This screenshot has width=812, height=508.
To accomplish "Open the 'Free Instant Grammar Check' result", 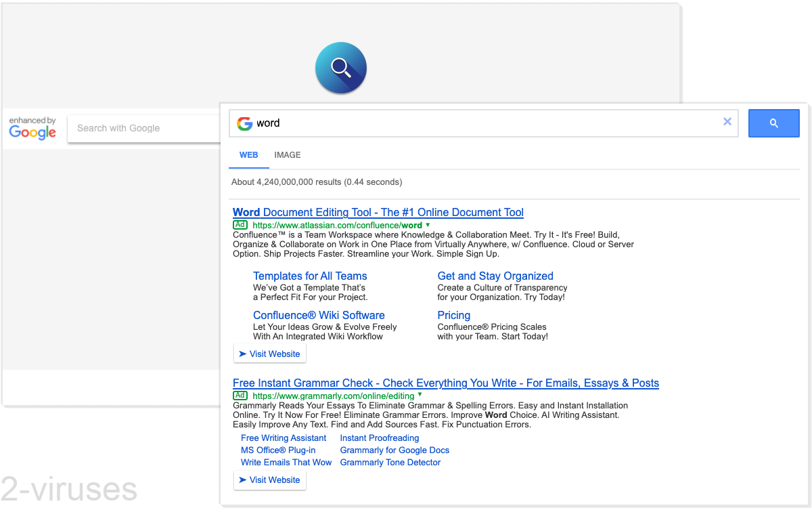I will 445,383.
